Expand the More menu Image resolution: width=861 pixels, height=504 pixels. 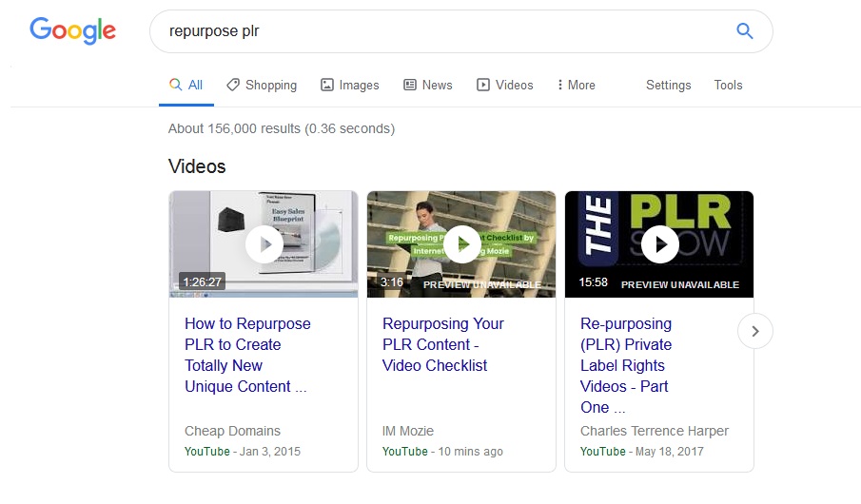tap(576, 85)
